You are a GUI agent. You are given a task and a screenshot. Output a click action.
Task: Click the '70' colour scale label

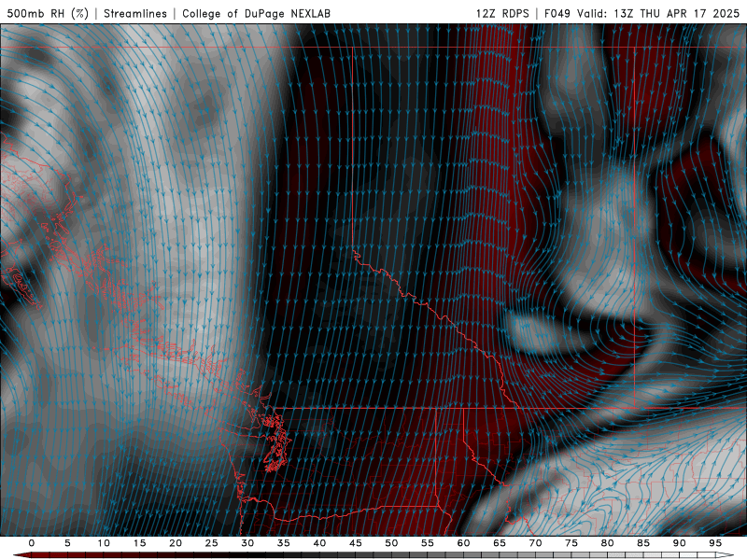535,543
